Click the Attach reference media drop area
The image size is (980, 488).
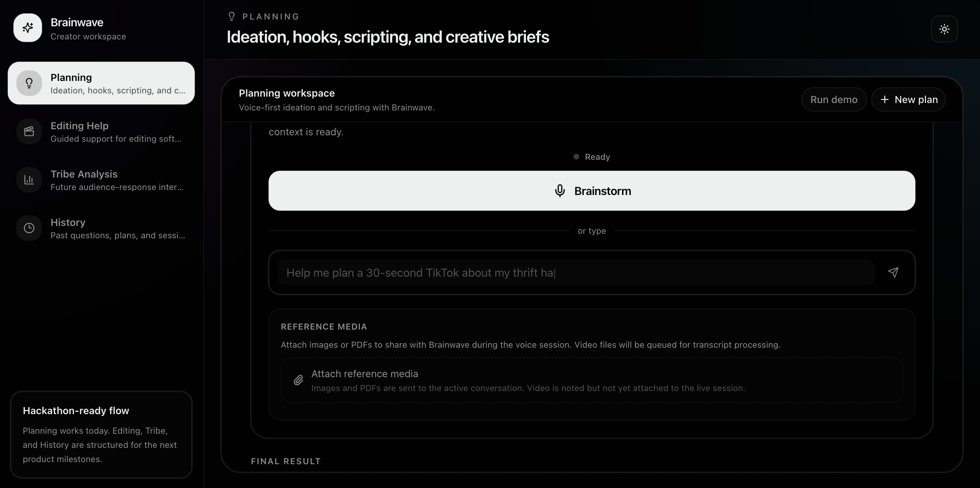click(592, 380)
